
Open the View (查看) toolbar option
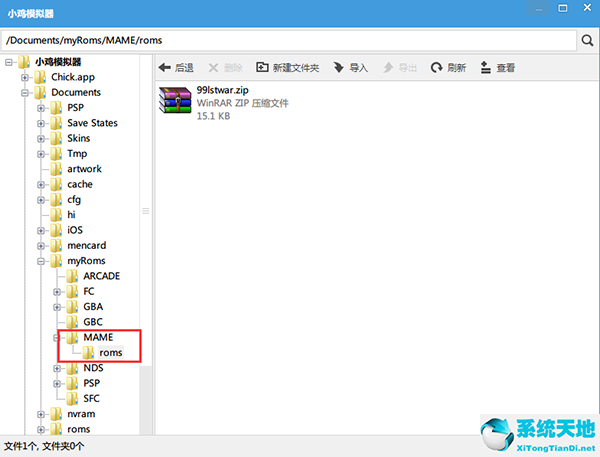click(486, 68)
